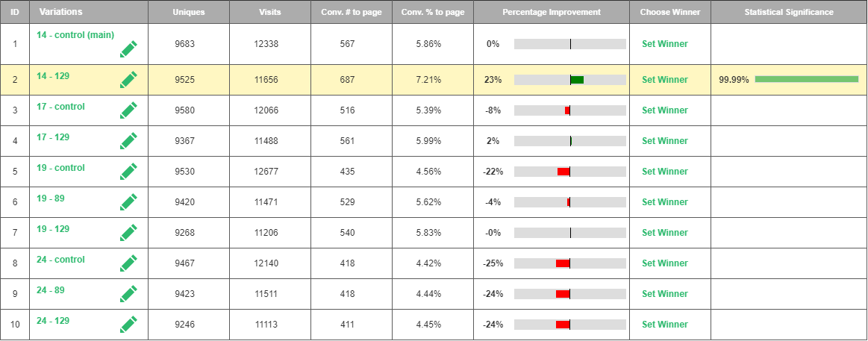
Task: Edit the 24 - control variation pencil icon
Action: (x=128, y=263)
